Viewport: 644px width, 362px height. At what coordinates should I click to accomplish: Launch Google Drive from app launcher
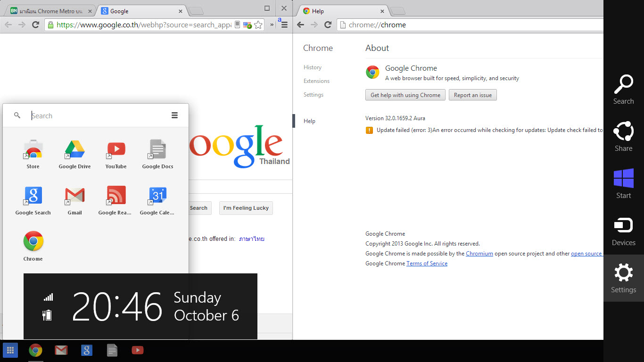coord(74,154)
